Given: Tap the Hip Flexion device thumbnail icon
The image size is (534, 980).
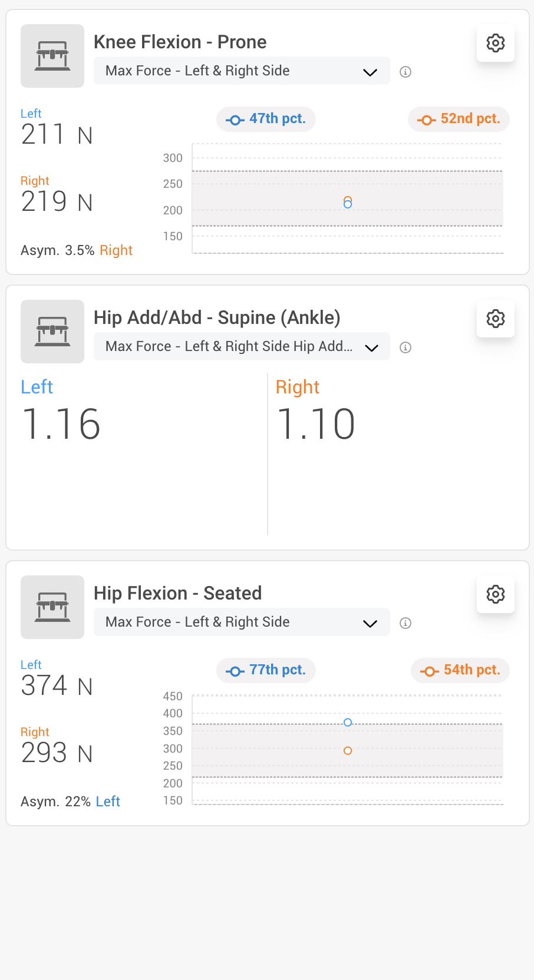Looking at the screenshot, I should [52, 607].
